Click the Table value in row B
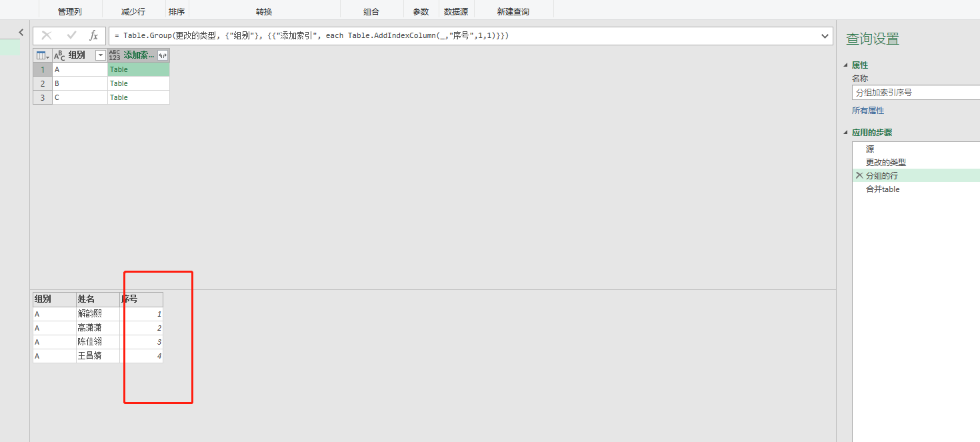This screenshot has width=980, height=442. 119,83
